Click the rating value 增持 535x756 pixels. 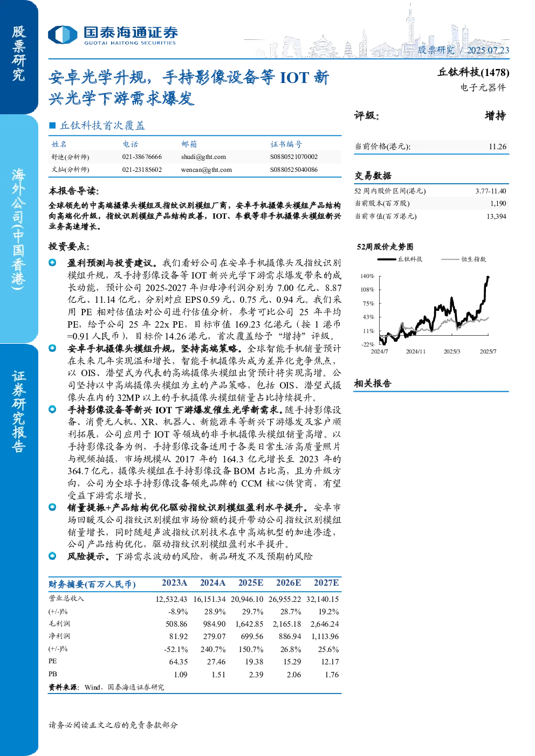[496, 115]
